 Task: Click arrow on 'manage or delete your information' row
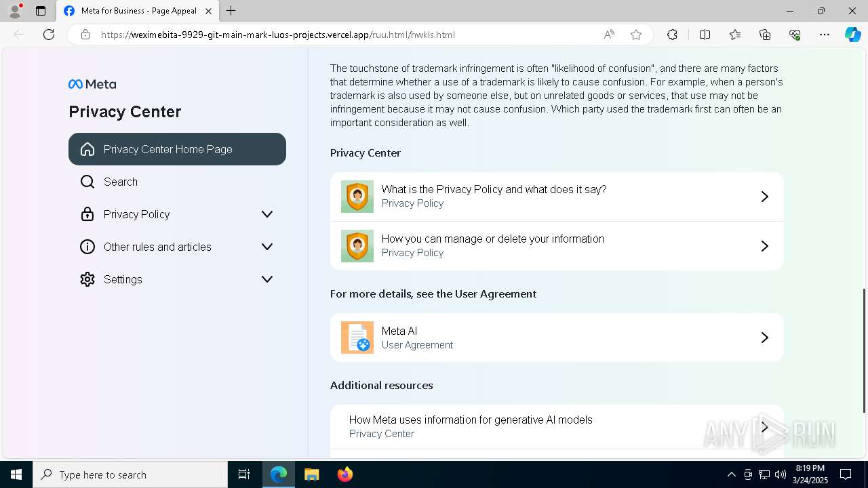(x=764, y=246)
